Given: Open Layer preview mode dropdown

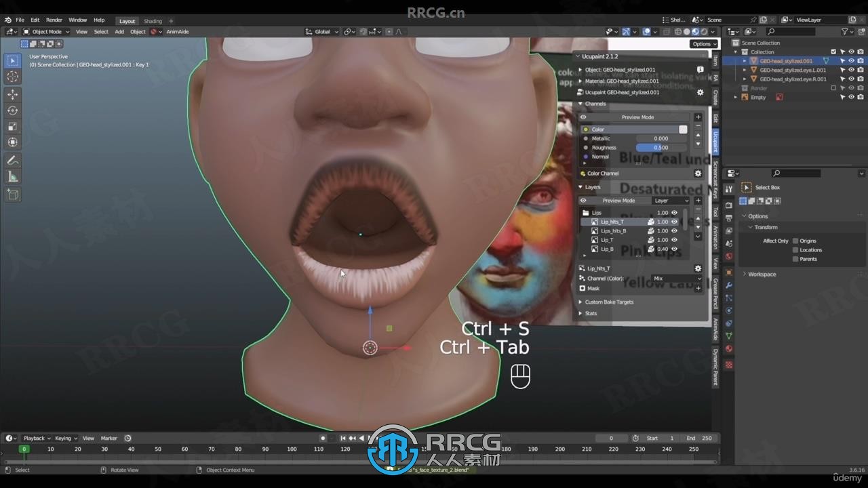Looking at the screenshot, I should [671, 201].
